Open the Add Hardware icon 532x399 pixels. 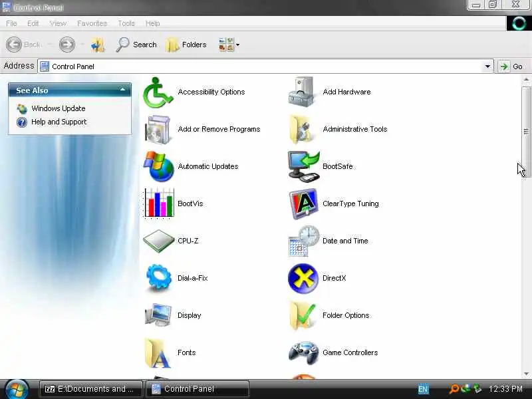(301, 92)
